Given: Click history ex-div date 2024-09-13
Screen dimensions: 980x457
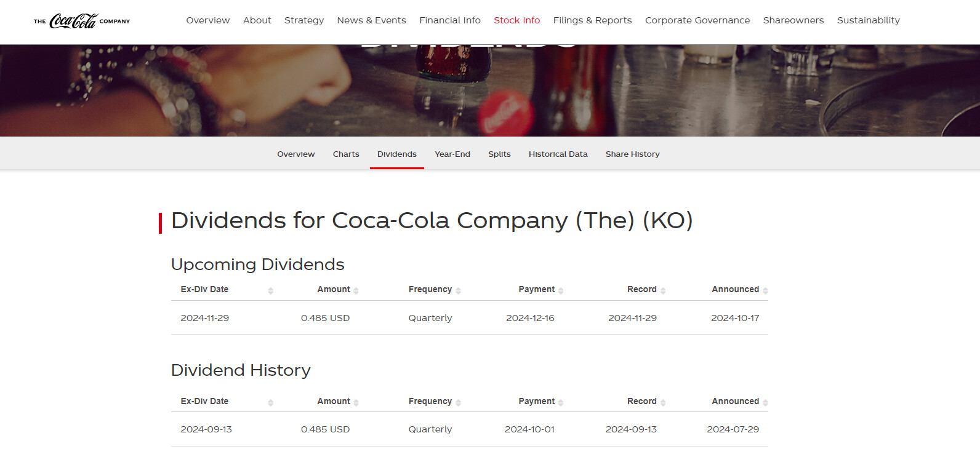Looking at the screenshot, I should 206,429.
